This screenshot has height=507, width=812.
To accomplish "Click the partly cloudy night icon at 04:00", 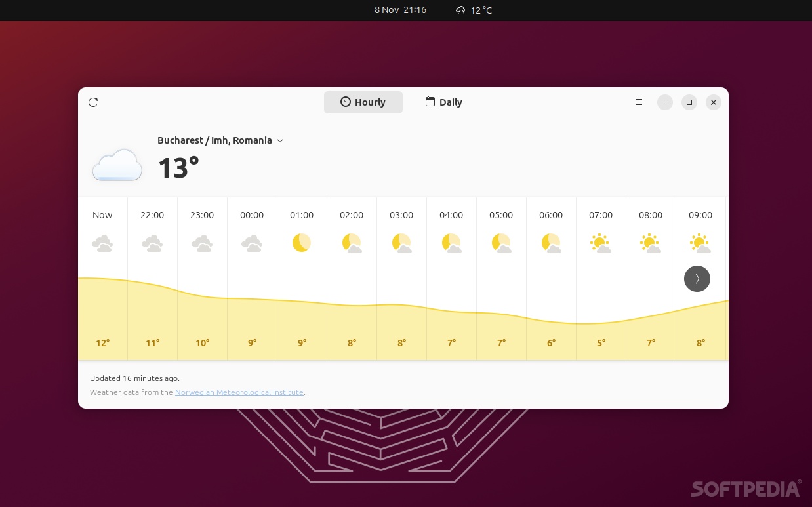I will pos(451,243).
